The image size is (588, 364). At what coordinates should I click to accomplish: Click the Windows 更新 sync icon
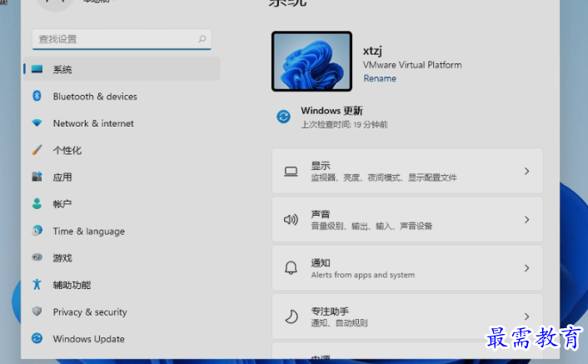[283, 117]
